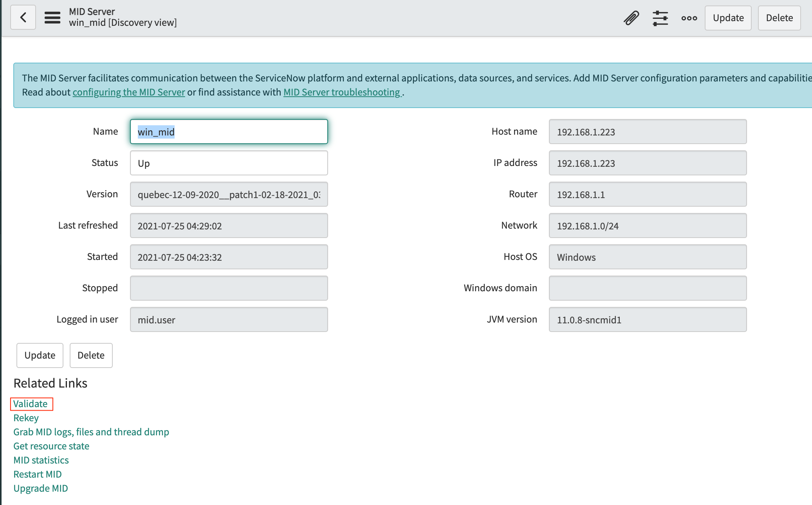
Task: Click the Get resource state link
Action: click(51, 446)
